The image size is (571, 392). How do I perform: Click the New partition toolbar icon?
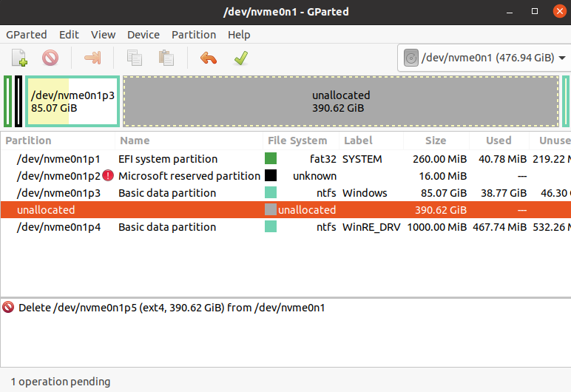coord(19,58)
